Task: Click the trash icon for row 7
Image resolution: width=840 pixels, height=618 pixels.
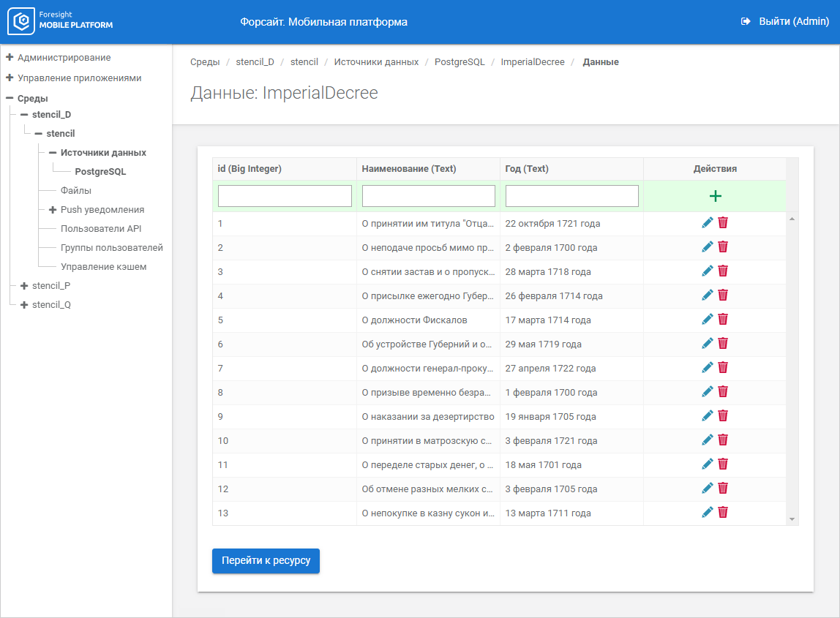Action: pyautogui.click(x=723, y=368)
